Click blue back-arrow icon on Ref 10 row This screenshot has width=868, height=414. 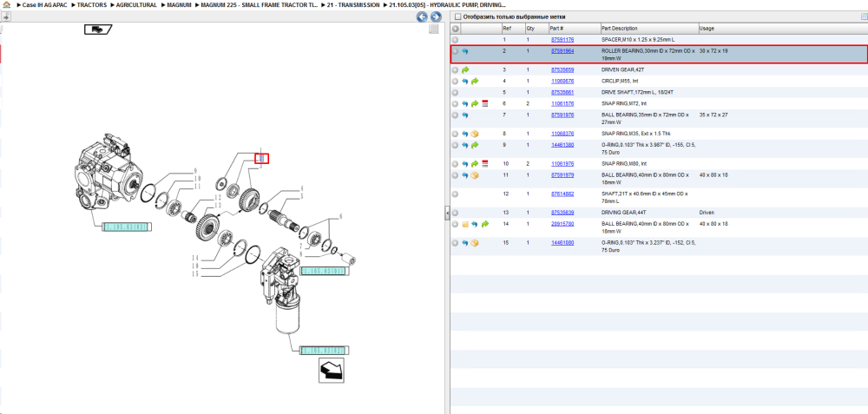tap(465, 164)
